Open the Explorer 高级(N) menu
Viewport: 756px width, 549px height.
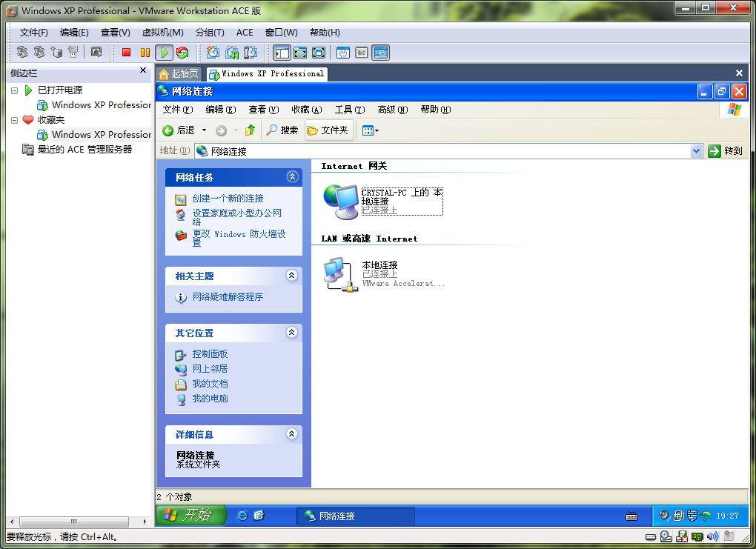point(393,110)
